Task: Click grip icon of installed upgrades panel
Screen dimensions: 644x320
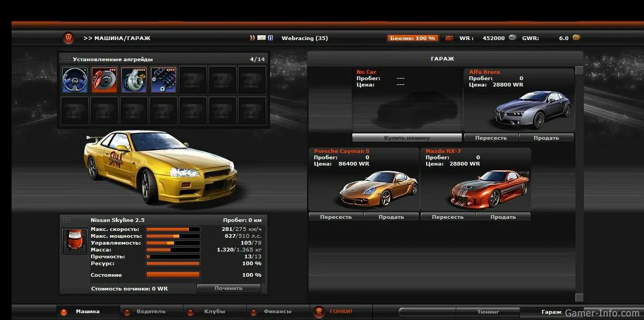Action: [65, 59]
